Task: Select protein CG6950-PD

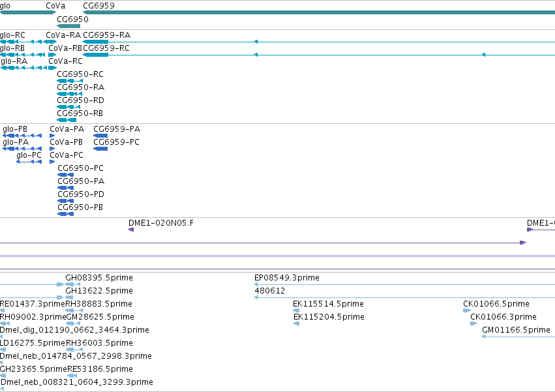Action: 81,195
